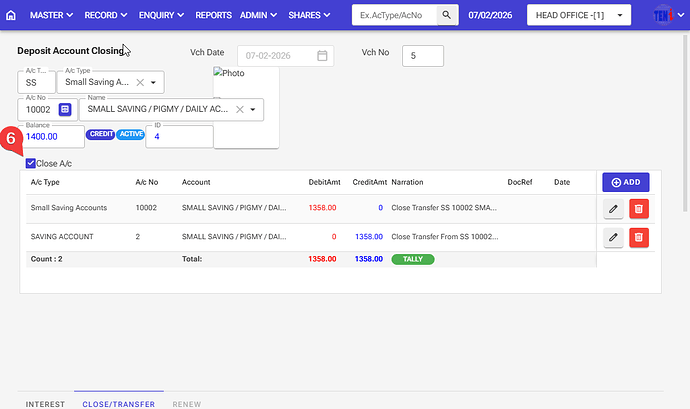Edit the SAVING ACCOUNT row

pos(613,237)
